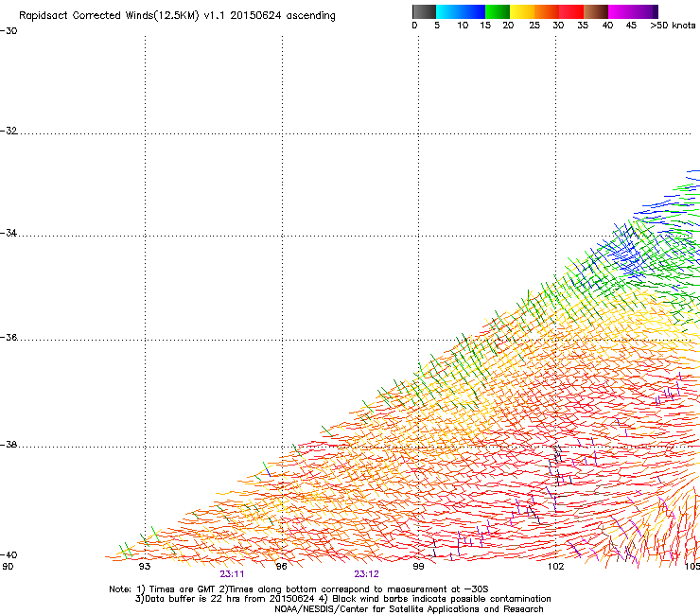
Task: Click the date text '20150624 ascending' in title
Action: coord(283,15)
